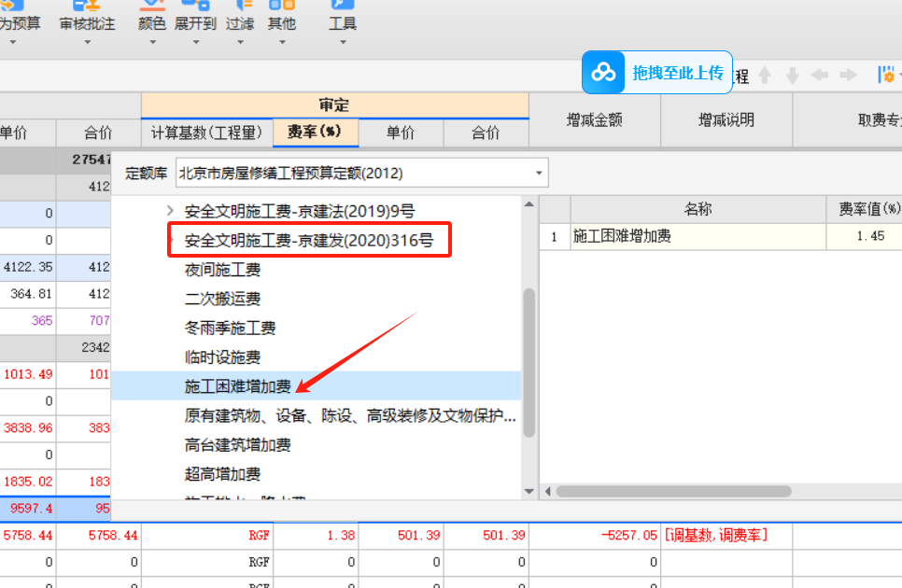Click the 4122.35 unit price cell
This screenshot has height=588, width=902.
coord(28,267)
